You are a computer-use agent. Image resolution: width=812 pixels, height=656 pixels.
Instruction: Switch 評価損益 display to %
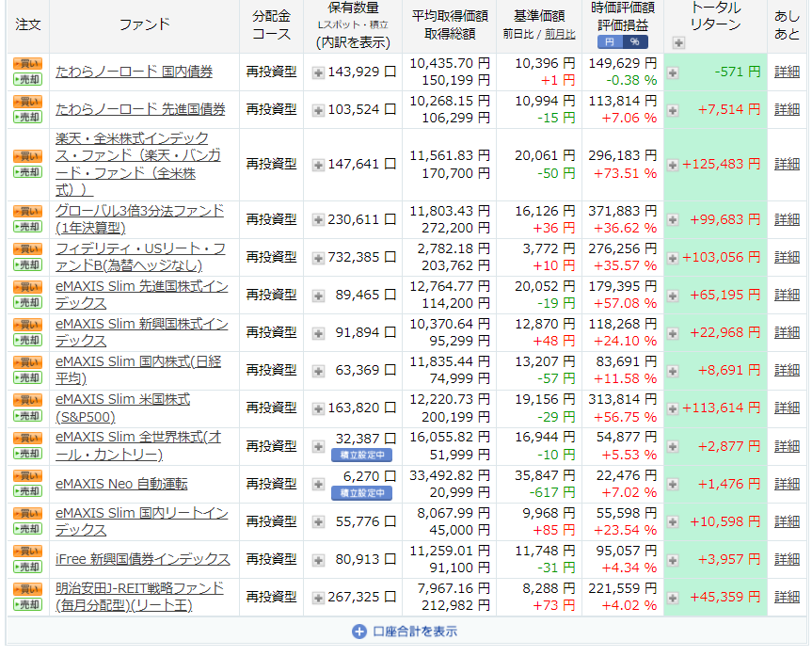635,42
